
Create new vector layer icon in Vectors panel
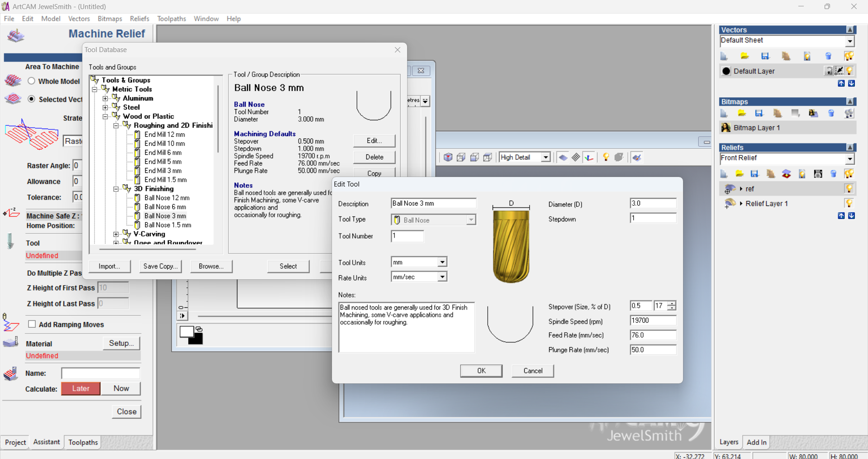(x=724, y=56)
